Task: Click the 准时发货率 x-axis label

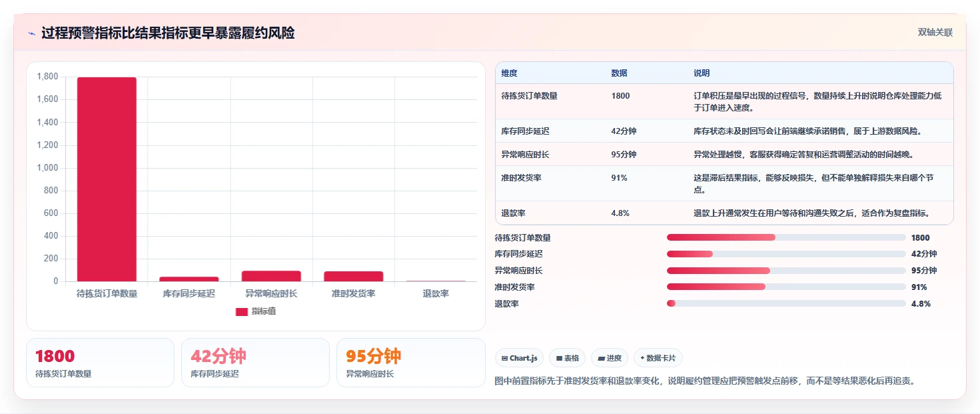Action: pyautogui.click(x=354, y=293)
